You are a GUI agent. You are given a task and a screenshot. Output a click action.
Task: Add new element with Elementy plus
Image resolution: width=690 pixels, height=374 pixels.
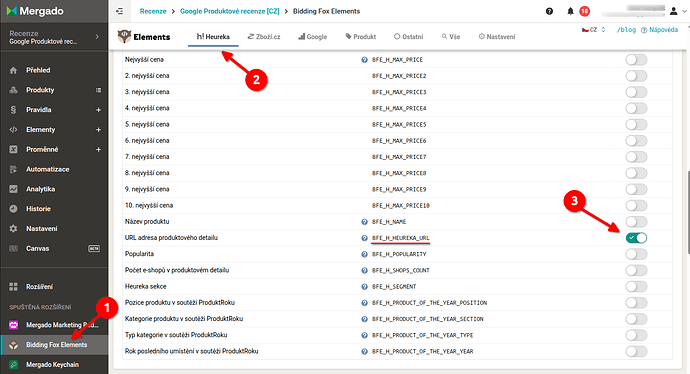point(98,130)
